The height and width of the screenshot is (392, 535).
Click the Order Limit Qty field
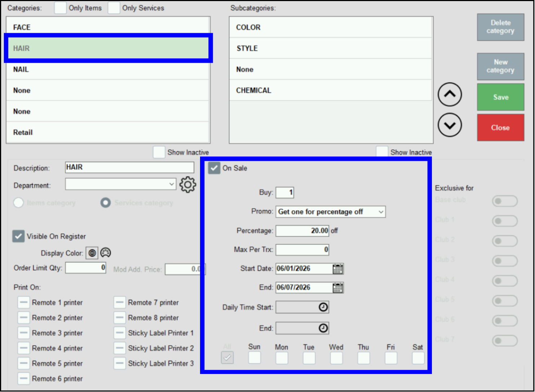[85, 268]
